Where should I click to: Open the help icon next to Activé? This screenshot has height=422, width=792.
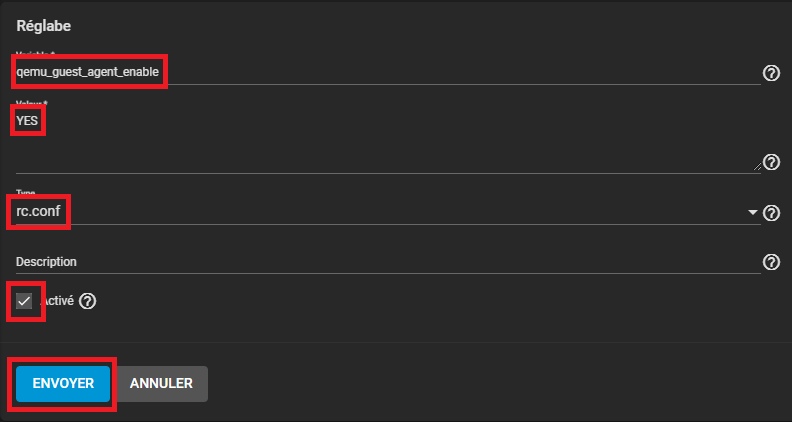click(x=87, y=301)
